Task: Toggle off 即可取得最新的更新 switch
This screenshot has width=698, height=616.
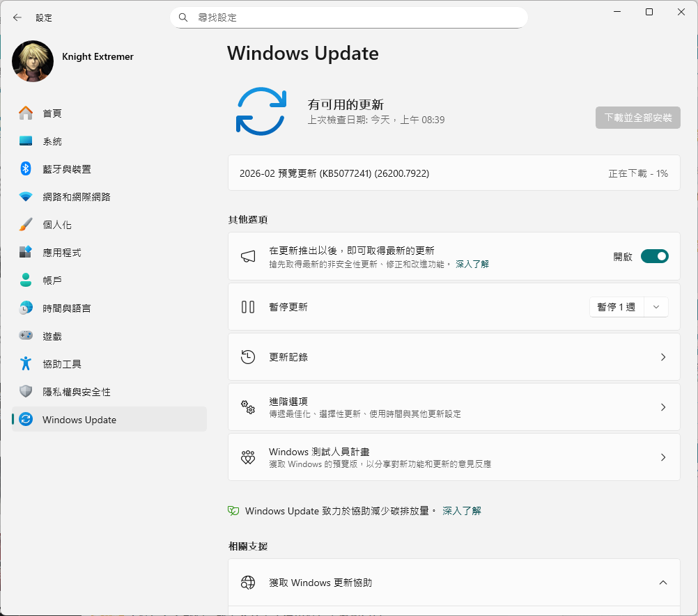Action: point(654,256)
